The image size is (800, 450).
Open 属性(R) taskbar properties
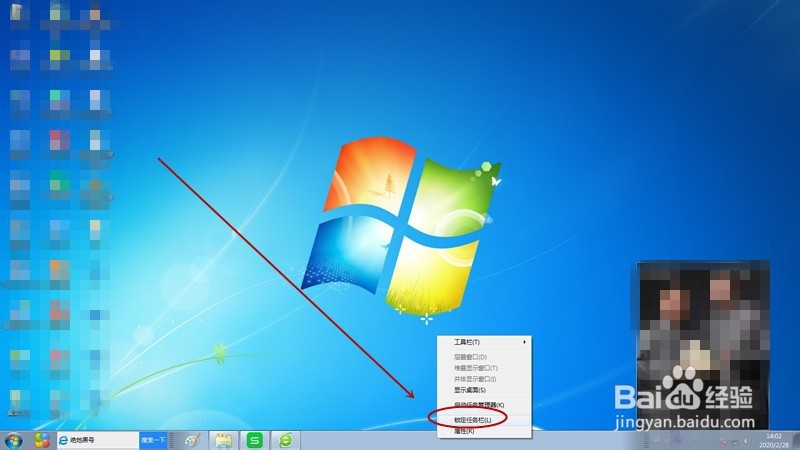[x=484, y=431]
